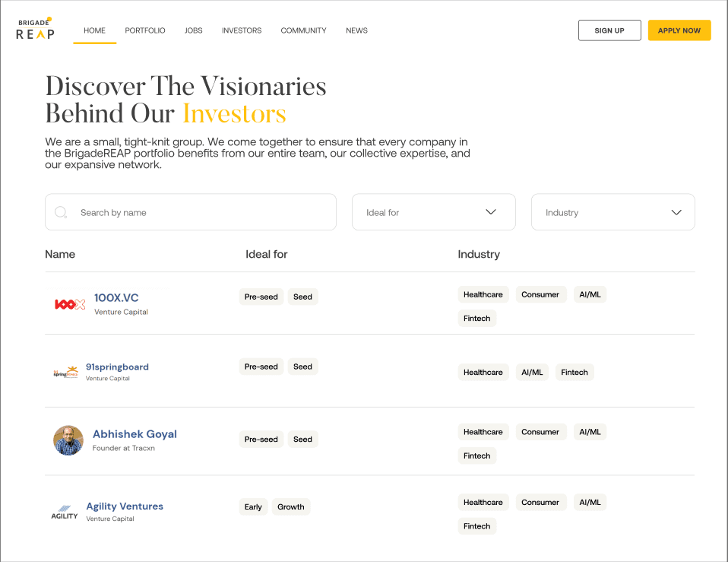This screenshot has width=728, height=562.
Task: Click Seed tag in Abhishek Goyal row
Action: 302,440
